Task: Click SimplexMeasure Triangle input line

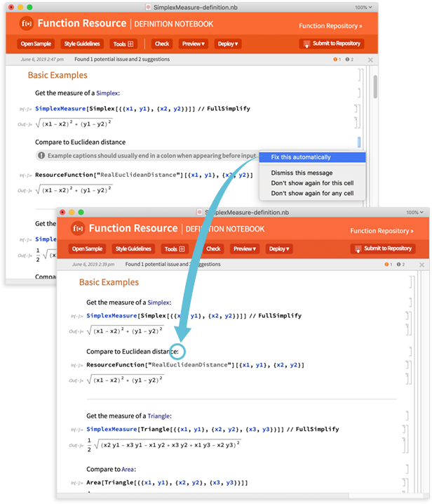Action: 212,429
